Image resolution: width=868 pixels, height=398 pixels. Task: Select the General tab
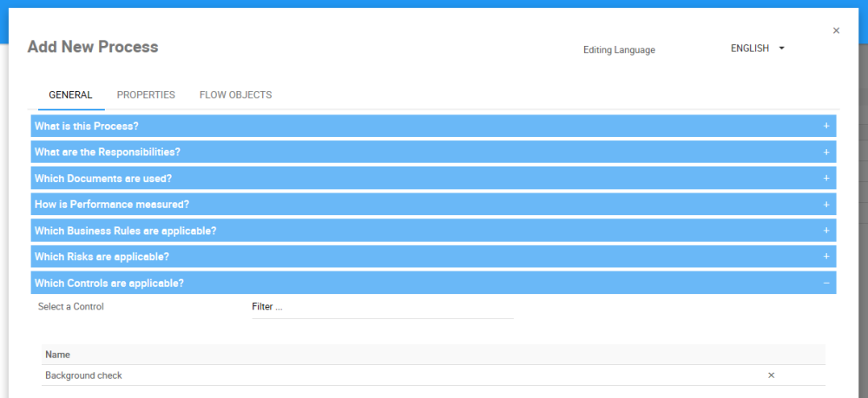[70, 95]
